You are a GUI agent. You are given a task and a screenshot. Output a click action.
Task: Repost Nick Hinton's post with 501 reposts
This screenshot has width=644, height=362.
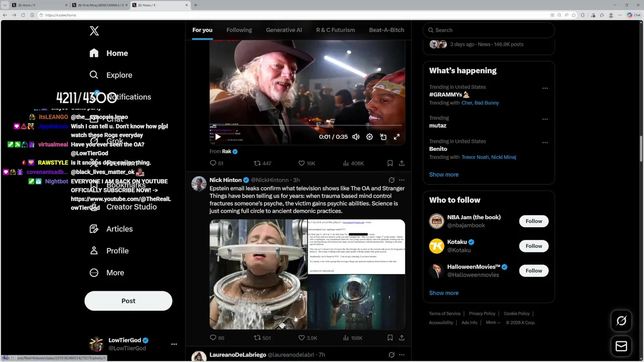tap(263, 338)
